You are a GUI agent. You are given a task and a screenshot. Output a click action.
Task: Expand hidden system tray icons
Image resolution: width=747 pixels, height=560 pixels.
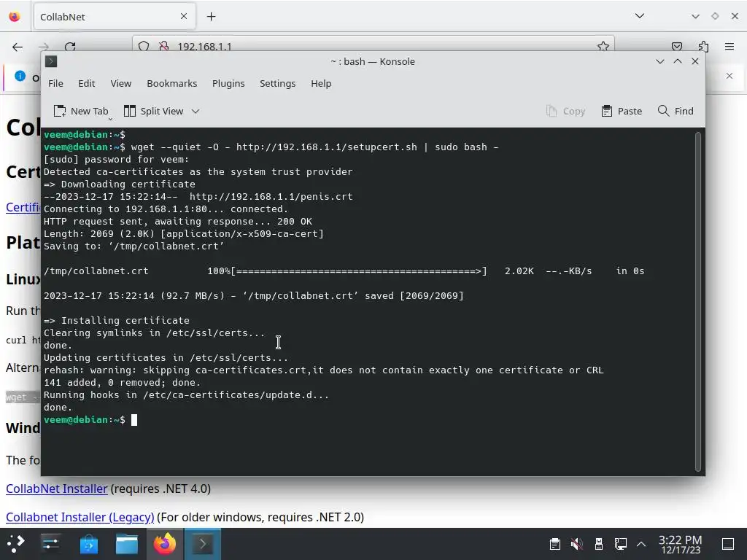[x=641, y=544]
